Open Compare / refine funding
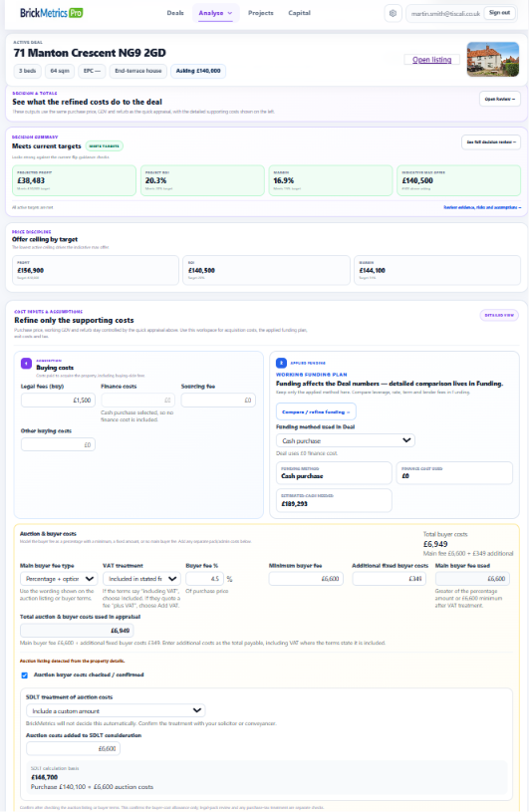Viewport: 529px width, 812px height. pyautogui.click(x=316, y=412)
